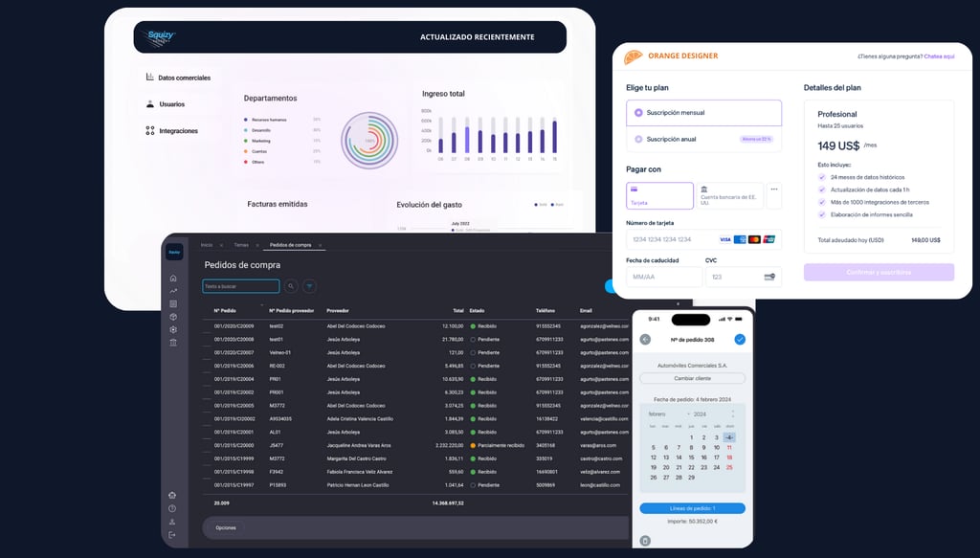Sort by the Estado column header
Viewport: 980px width, 558px height.
click(x=477, y=310)
